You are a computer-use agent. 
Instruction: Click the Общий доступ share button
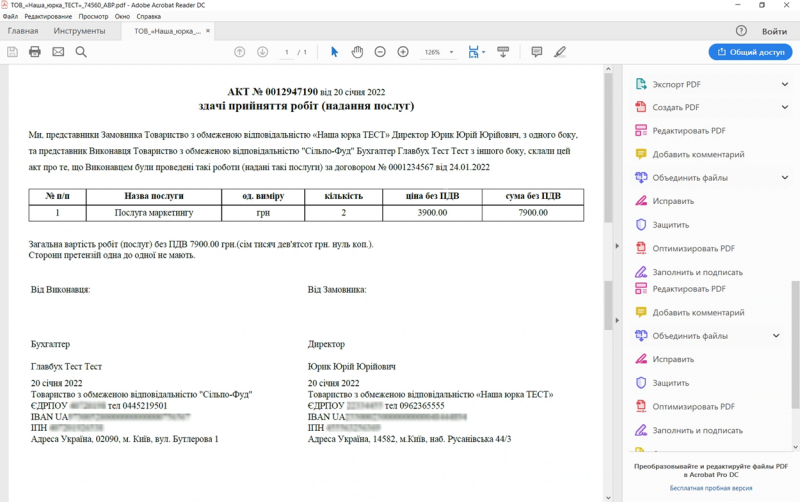pyautogui.click(x=750, y=52)
